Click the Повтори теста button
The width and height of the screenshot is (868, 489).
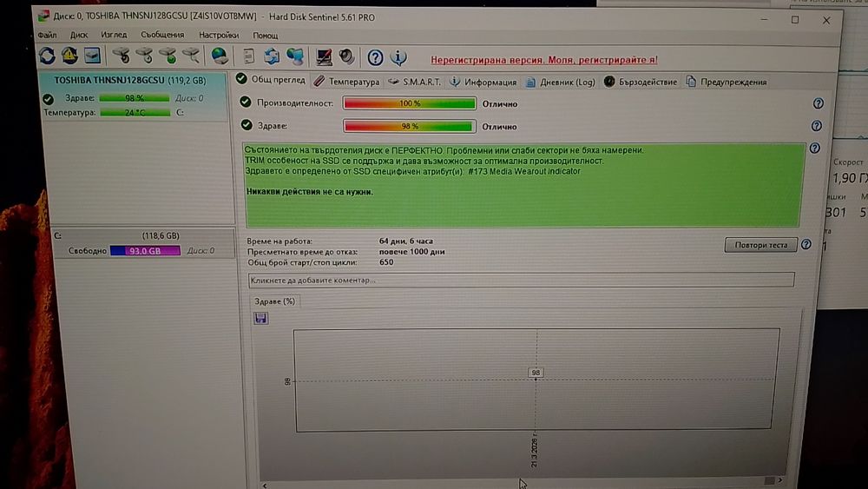pyautogui.click(x=760, y=245)
